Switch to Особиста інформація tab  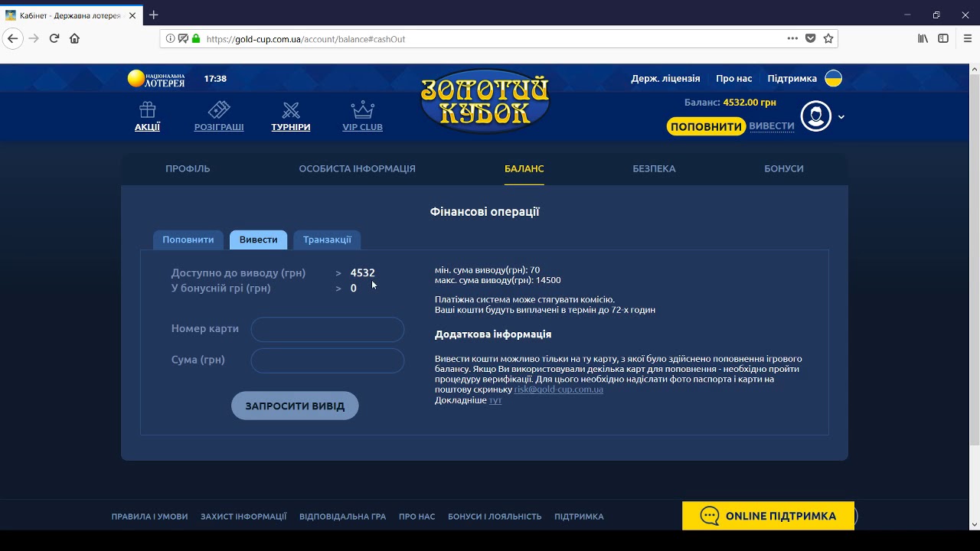[358, 168]
